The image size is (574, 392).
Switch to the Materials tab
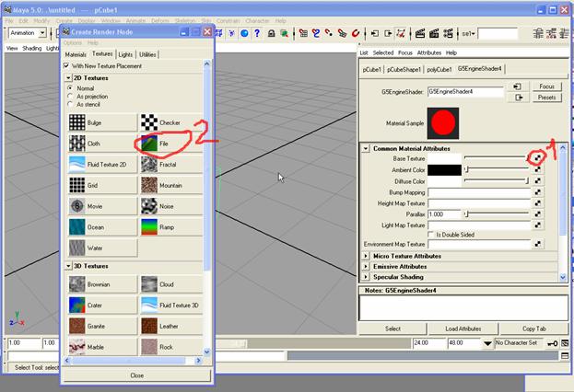point(76,54)
